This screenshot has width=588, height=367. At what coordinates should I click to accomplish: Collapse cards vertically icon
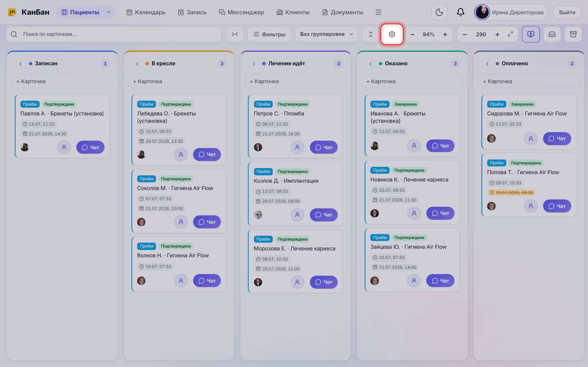point(371,34)
